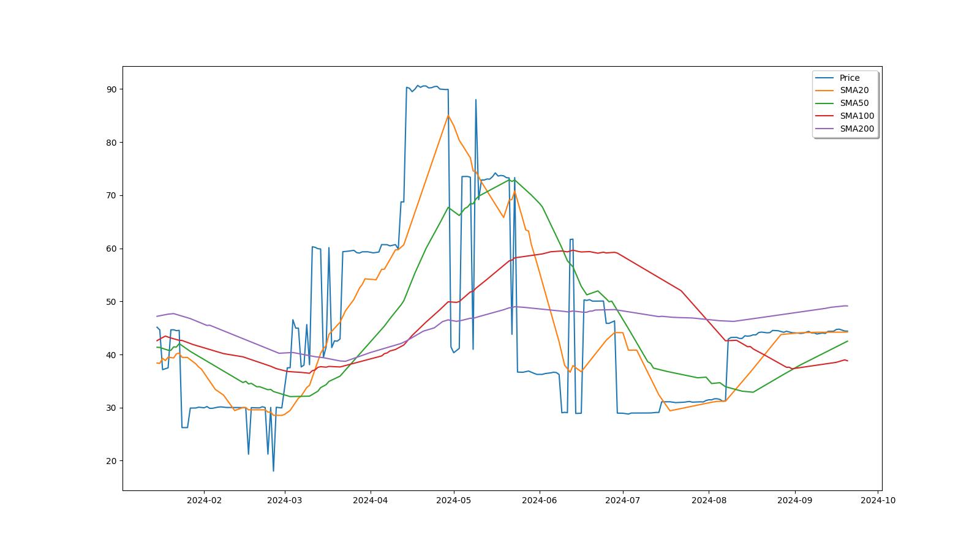
Task: Click the purple SMA200 legend line
Action: pos(825,129)
